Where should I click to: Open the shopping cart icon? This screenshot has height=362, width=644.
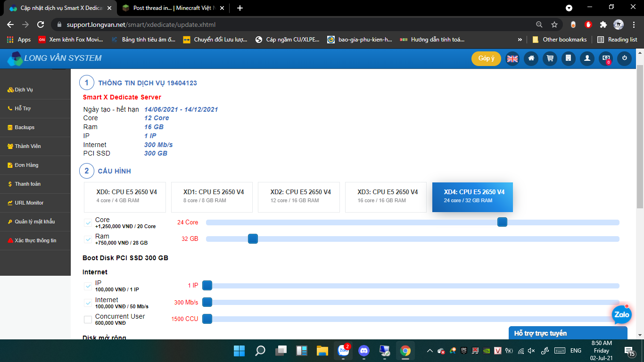[550, 58]
